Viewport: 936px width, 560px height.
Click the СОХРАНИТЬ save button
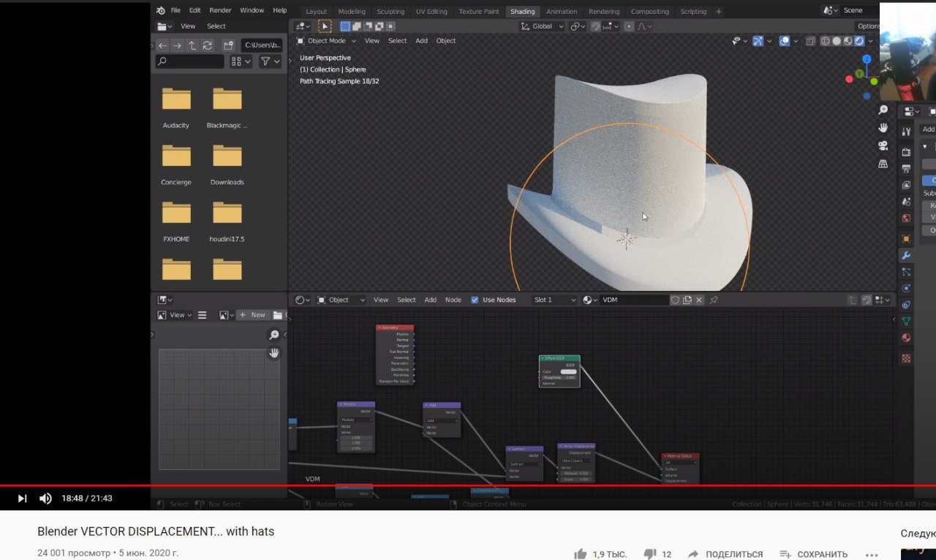coord(813,554)
